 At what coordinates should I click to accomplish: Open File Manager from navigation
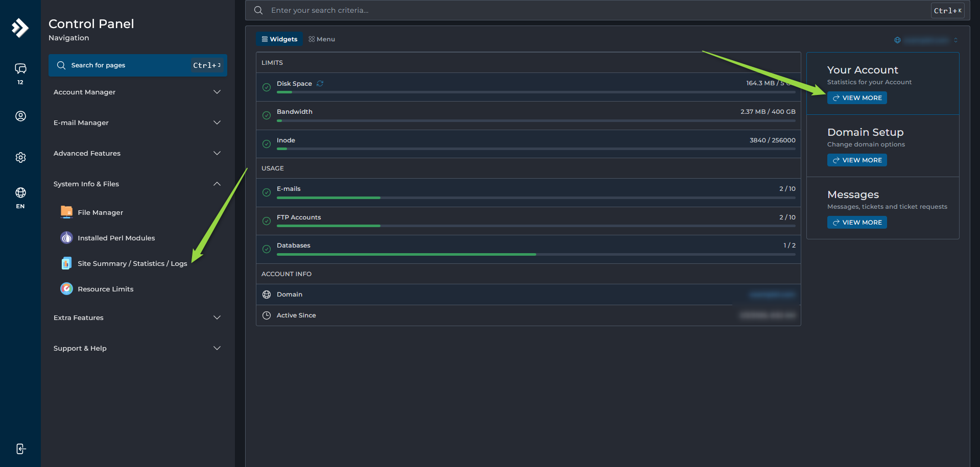[x=100, y=212]
